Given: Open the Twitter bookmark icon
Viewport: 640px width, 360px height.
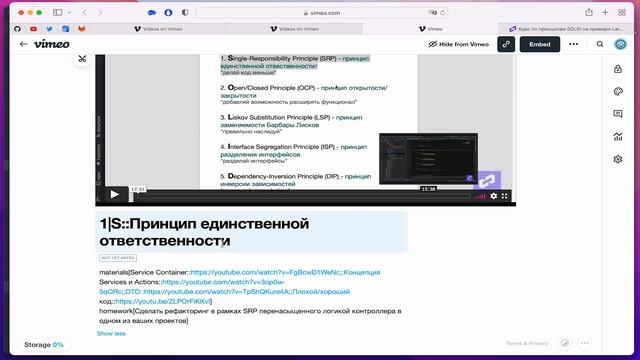Looking at the screenshot, I should (49, 29).
